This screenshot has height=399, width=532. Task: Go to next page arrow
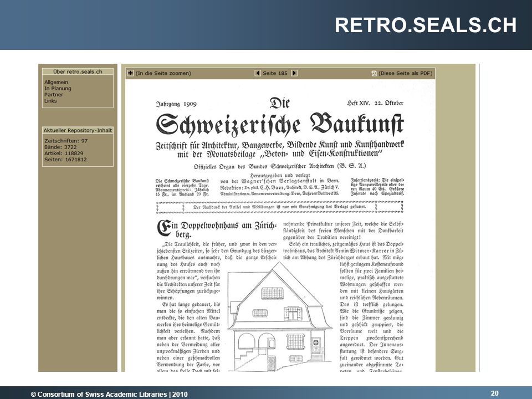click(x=294, y=73)
